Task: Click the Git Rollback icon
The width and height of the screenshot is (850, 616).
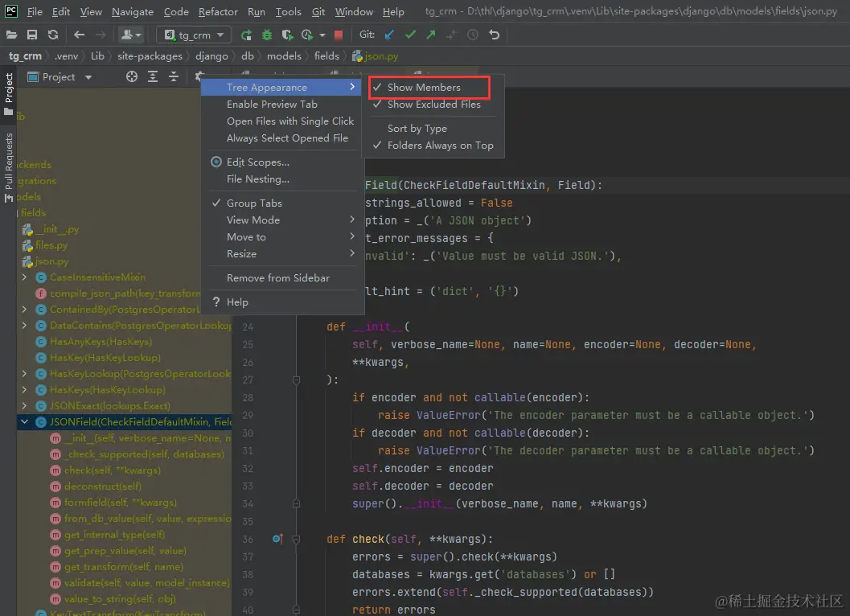Action: (494, 35)
